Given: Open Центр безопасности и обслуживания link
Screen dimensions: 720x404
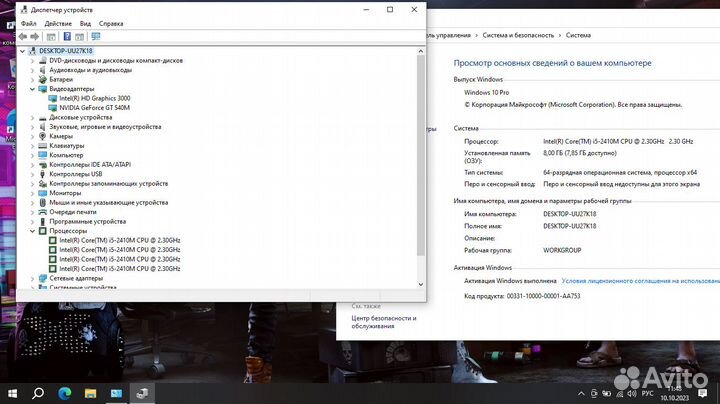Looking at the screenshot, I should [x=384, y=322].
